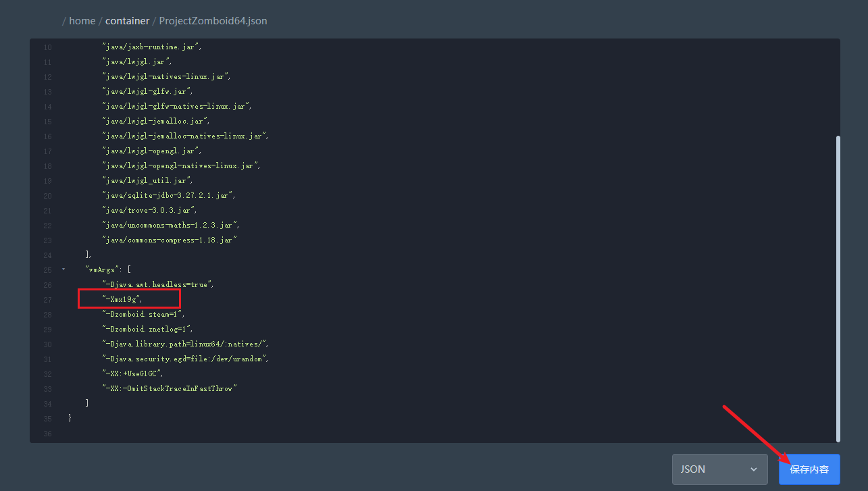Click the -XX:+UseG1GC argument line
This screenshot has height=491, width=868.
tap(132, 373)
